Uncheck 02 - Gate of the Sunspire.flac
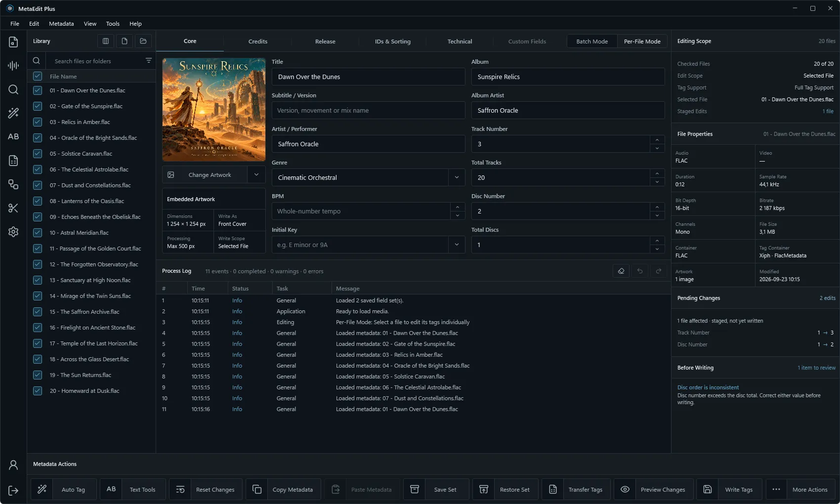The image size is (840, 504). 38,106
